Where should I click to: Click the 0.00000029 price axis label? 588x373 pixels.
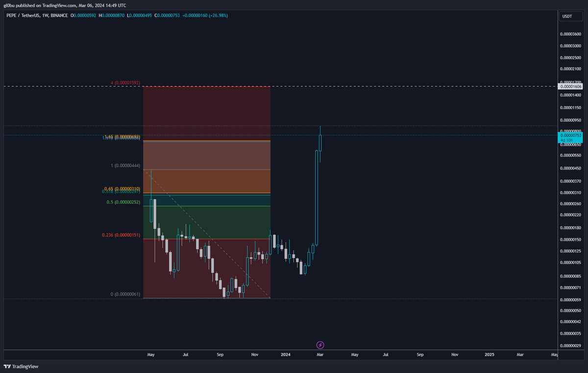571,346
